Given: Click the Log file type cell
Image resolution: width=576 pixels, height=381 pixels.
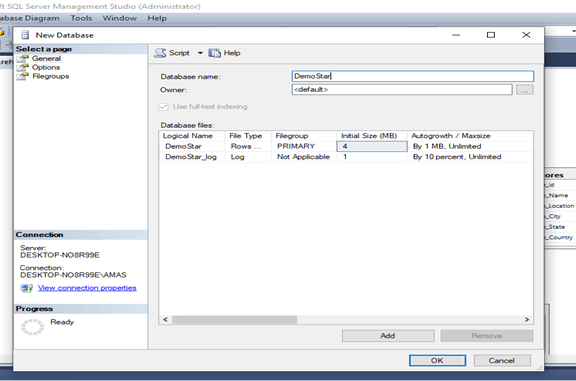Looking at the screenshot, I should pyautogui.click(x=248, y=157).
